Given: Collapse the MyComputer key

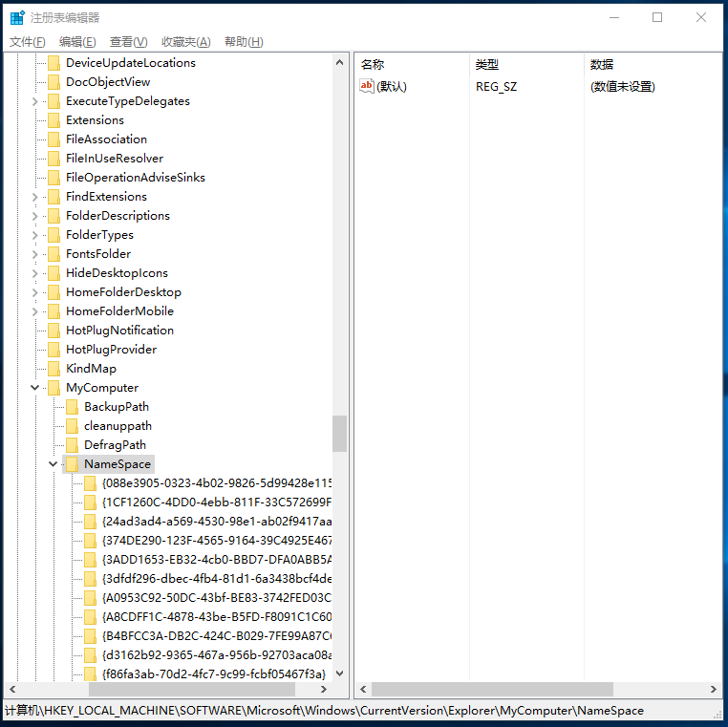Looking at the screenshot, I should [x=34, y=387].
